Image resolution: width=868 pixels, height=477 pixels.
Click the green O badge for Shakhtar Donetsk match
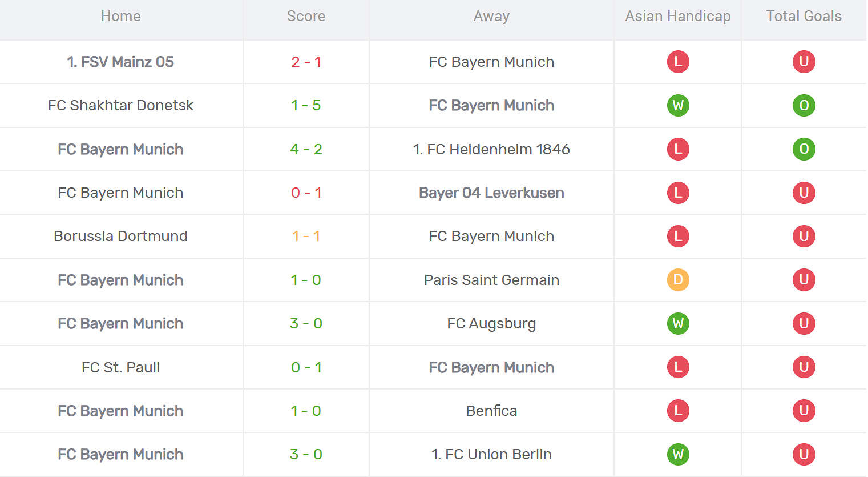(x=804, y=105)
